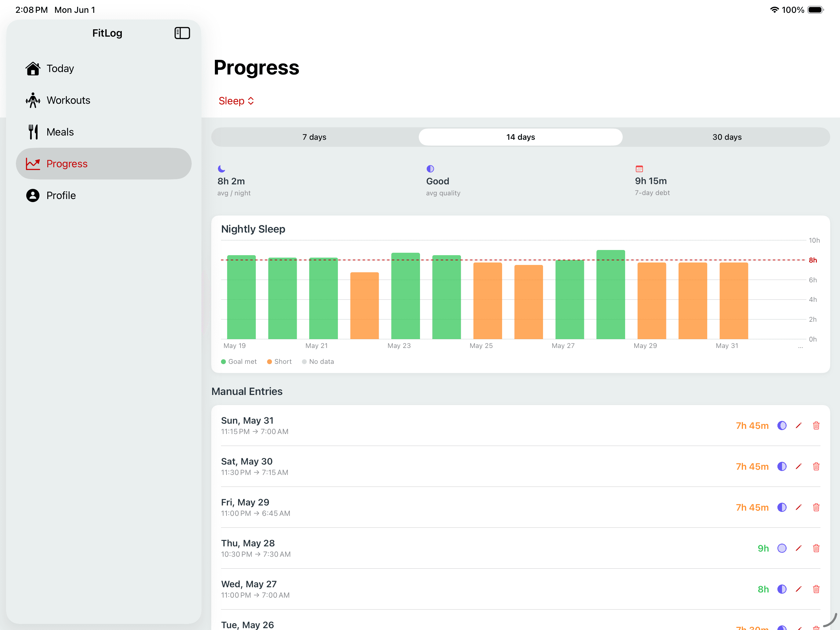
Task: Tap the half-circle avg quality icon
Action: 430,168
